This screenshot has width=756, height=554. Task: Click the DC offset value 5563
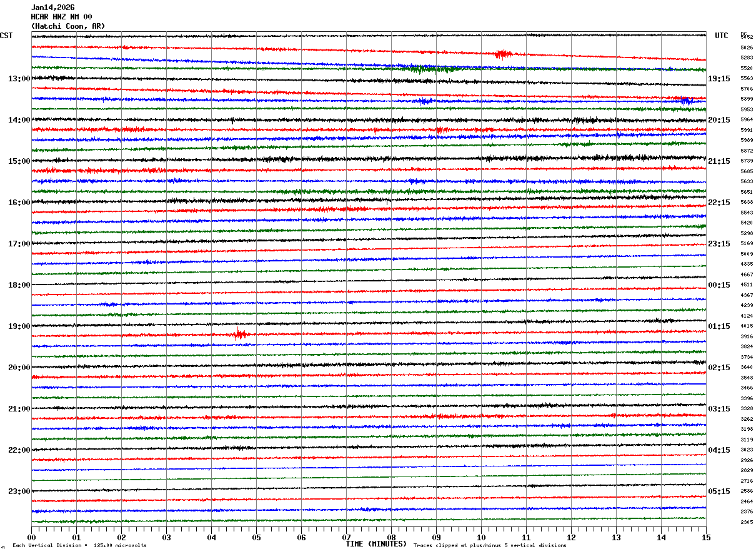coord(747,79)
